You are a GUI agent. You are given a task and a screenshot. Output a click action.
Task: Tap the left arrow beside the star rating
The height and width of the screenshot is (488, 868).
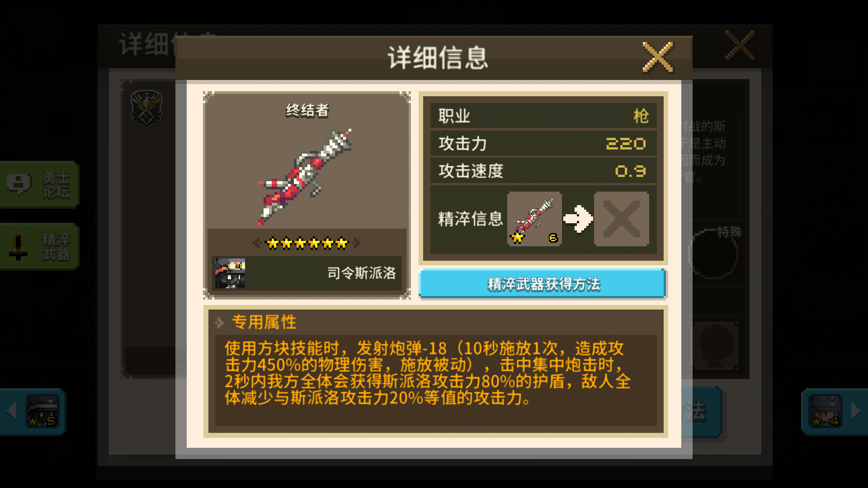[256, 244]
